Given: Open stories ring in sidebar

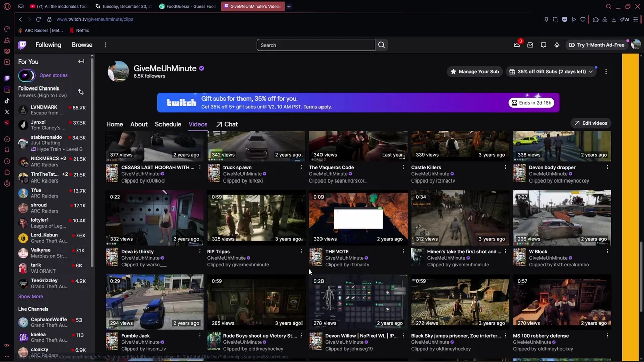Looking at the screenshot, I should point(26,75).
